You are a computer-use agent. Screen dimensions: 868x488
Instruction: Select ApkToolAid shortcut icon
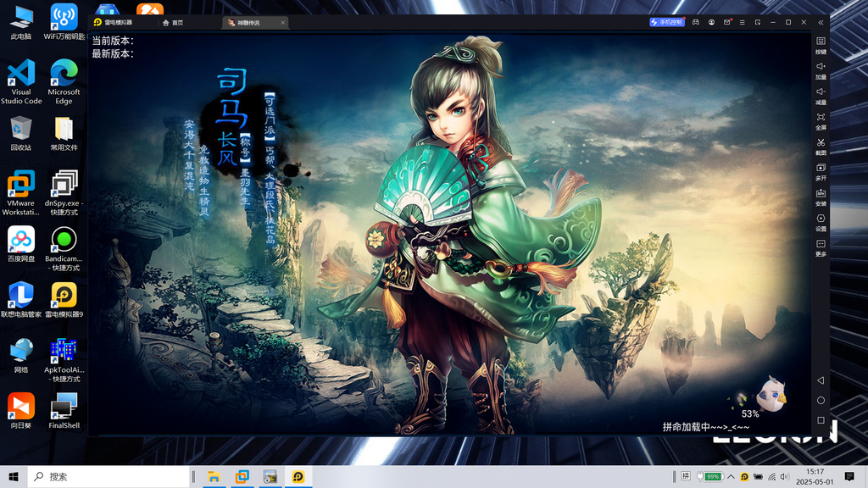tap(64, 359)
